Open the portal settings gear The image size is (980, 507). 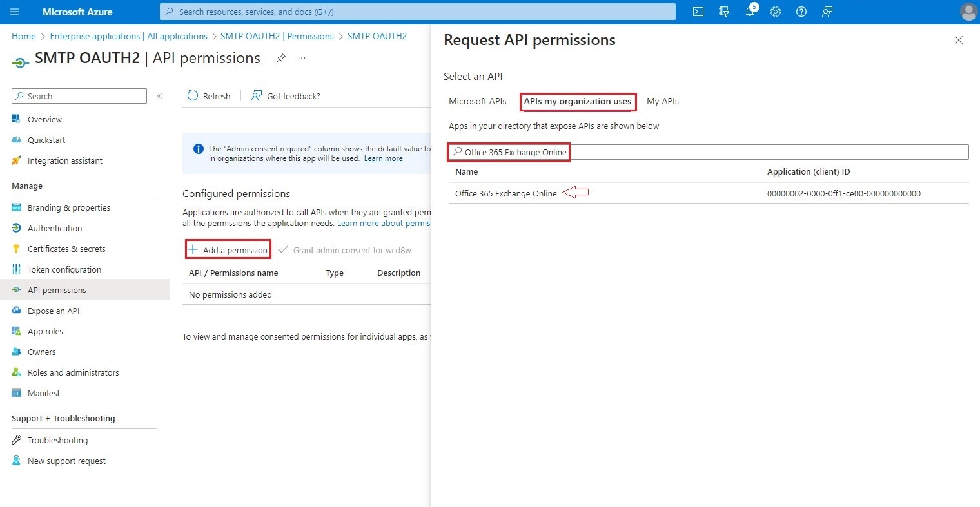pos(775,12)
